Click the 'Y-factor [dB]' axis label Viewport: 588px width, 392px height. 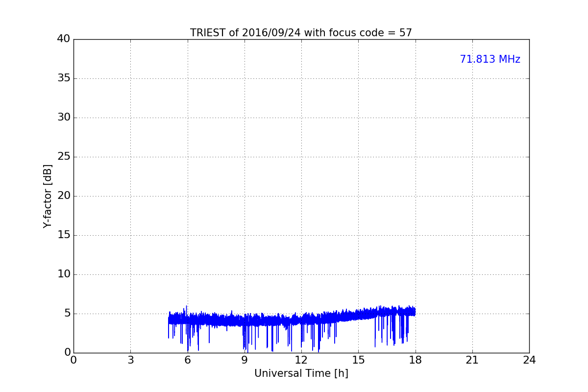[x=48, y=196]
